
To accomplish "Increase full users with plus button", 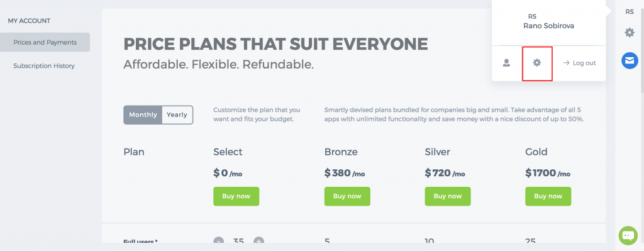I will pos(258,241).
